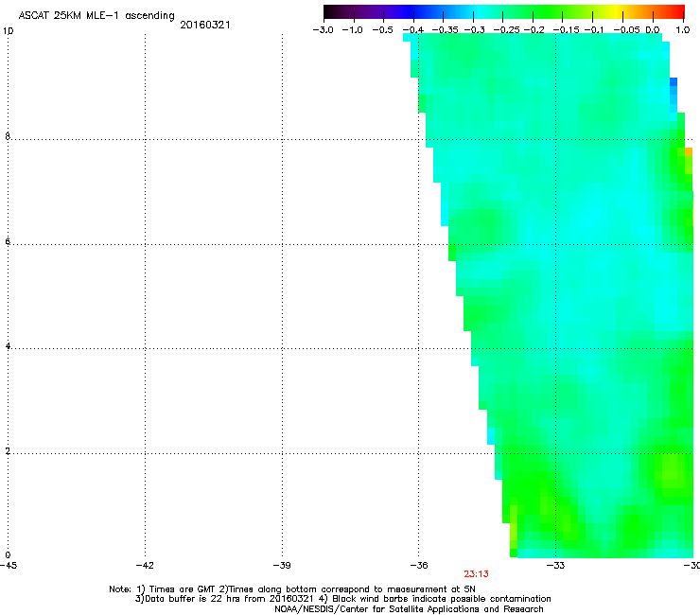Click the colorbar label -0.2
The height and width of the screenshot is (615, 700).
pos(534,30)
